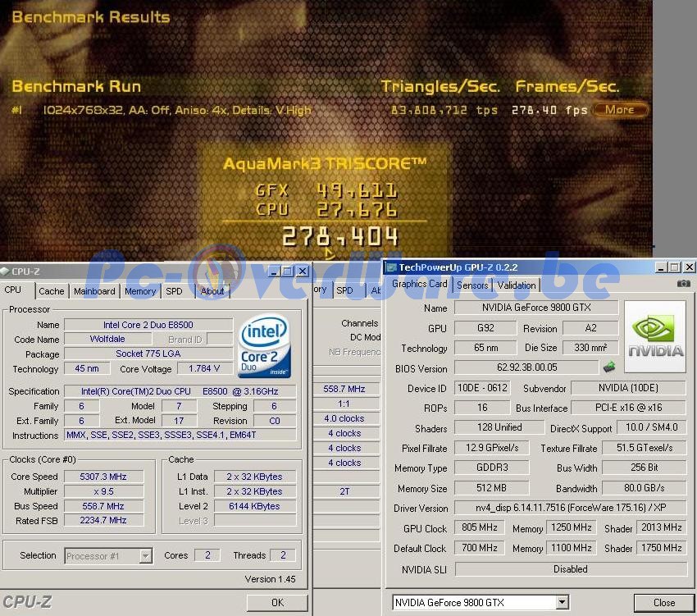The height and width of the screenshot is (616, 697).
Task: Click the GPU-Z screenshot camera icon
Action: 683,284
